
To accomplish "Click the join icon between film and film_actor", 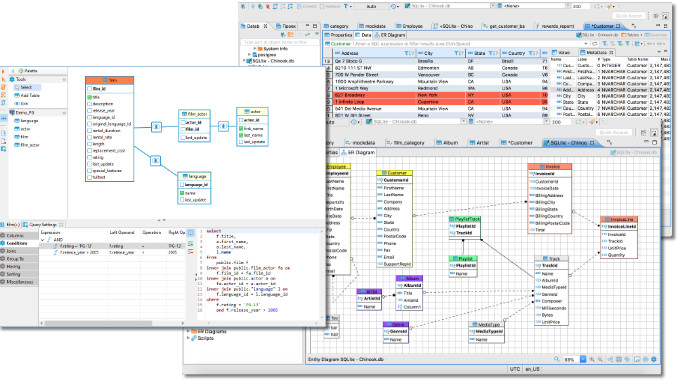I will click(156, 127).
